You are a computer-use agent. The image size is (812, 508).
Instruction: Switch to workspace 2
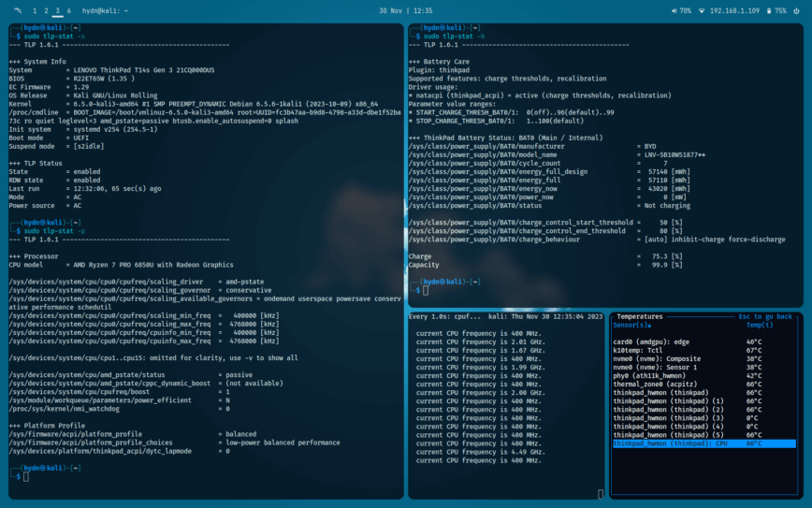[46, 11]
